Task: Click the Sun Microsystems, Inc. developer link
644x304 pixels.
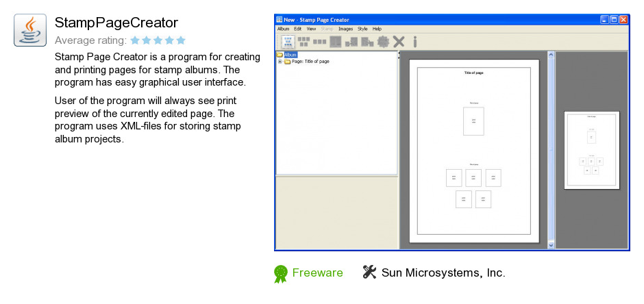Action: (443, 273)
